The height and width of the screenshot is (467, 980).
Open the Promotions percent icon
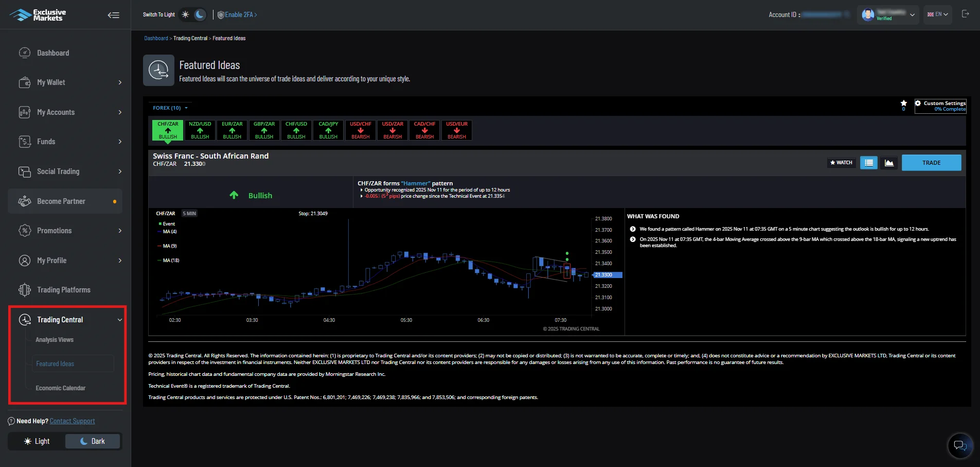coord(25,230)
